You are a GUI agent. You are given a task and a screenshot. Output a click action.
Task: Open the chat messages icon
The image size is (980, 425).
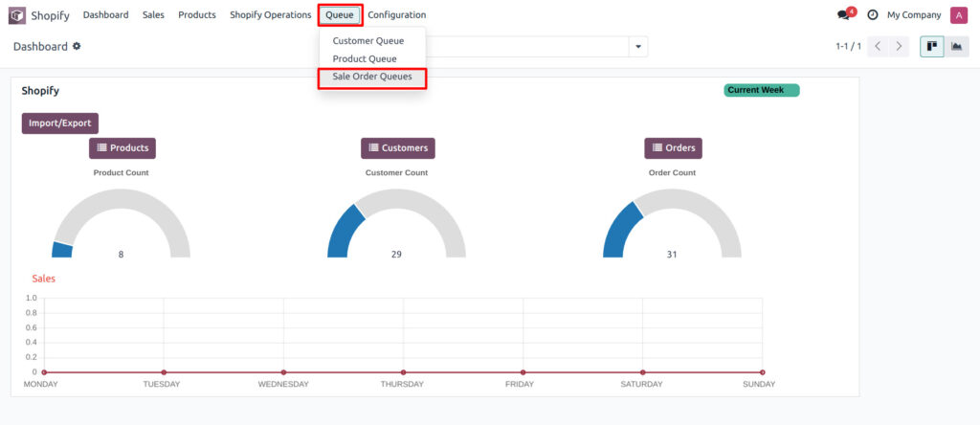tap(843, 15)
